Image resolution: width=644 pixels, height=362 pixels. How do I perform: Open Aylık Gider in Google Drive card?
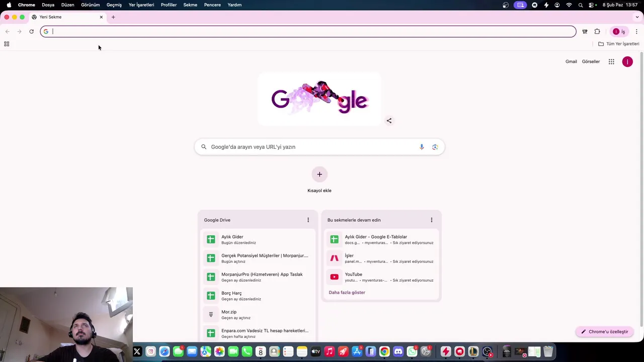pyautogui.click(x=258, y=239)
